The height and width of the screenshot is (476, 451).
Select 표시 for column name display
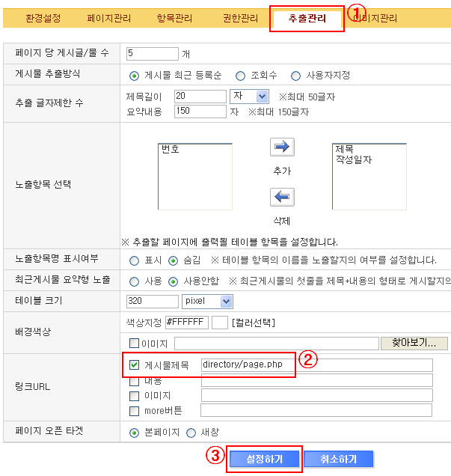pos(135,260)
